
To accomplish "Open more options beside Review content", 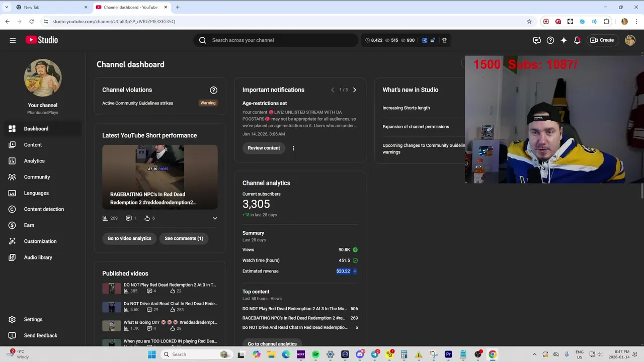I will pos(293,148).
